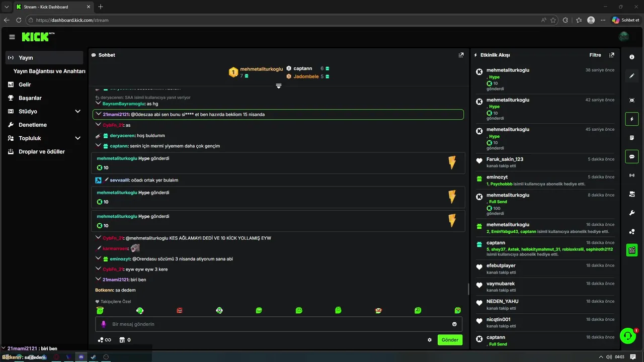Viewport: 644px width, 362px height.
Task: Pop out the Etkinlik Akışı panel
Action: 612,55
